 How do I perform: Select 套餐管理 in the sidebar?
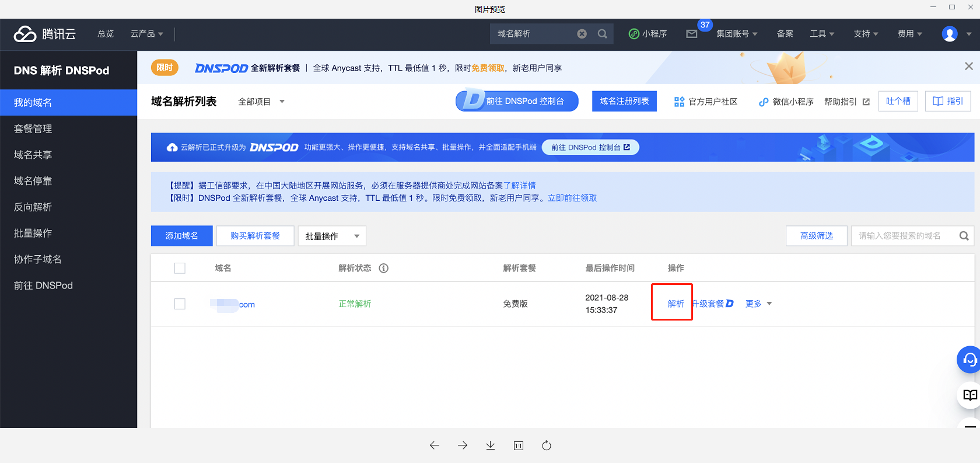[x=69, y=128]
